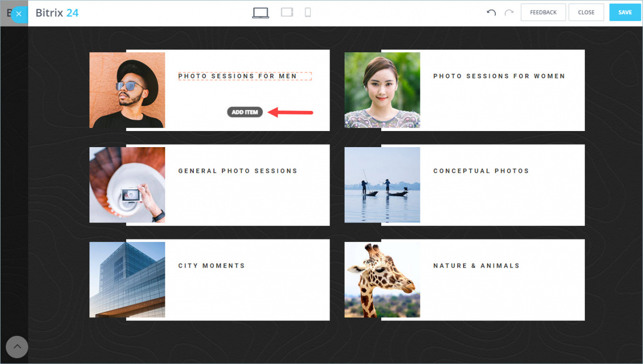Click the spiral staircase camera photo
This screenshot has height=364, width=643.
[x=127, y=185]
